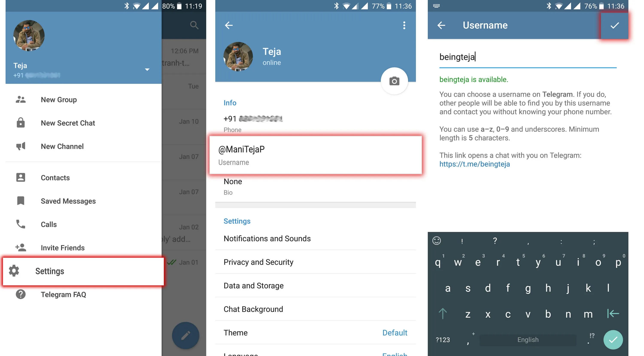This screenshot has height=356, width=644.
Task: Click the Contacts icon in sidebar
Action: [x=20, y=177]
